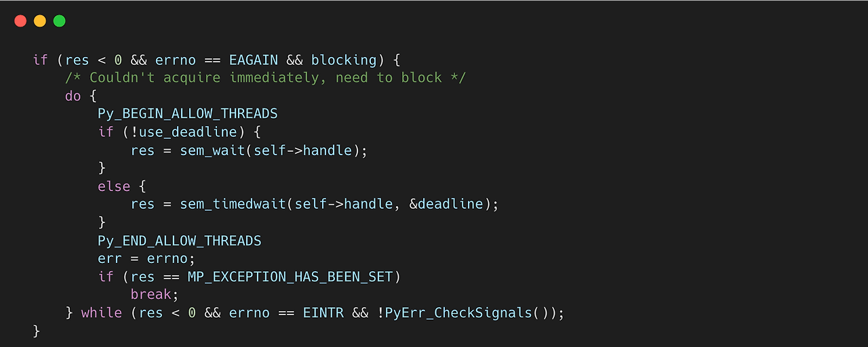
Task: Click the green maximize window dot
Action: (60, 21)
